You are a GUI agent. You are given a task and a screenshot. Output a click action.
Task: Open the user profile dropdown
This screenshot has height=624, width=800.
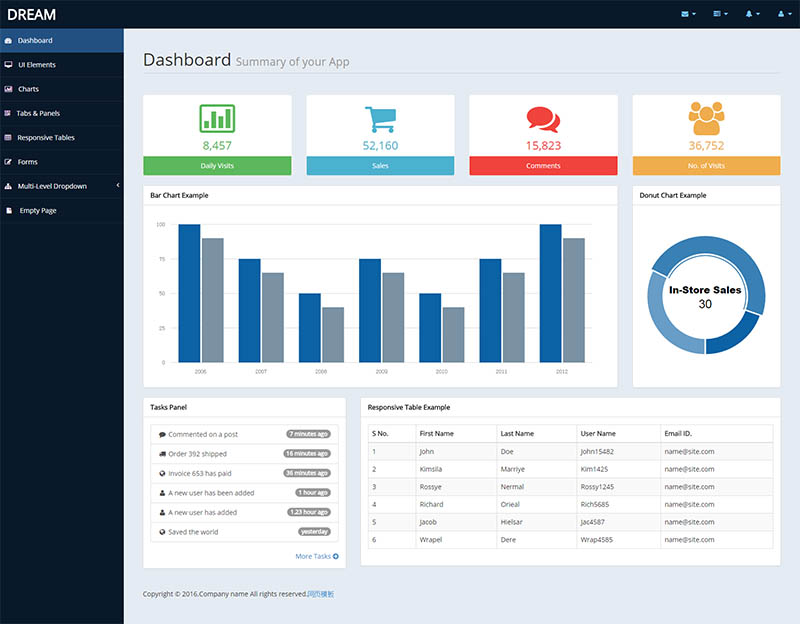point(783,14)
